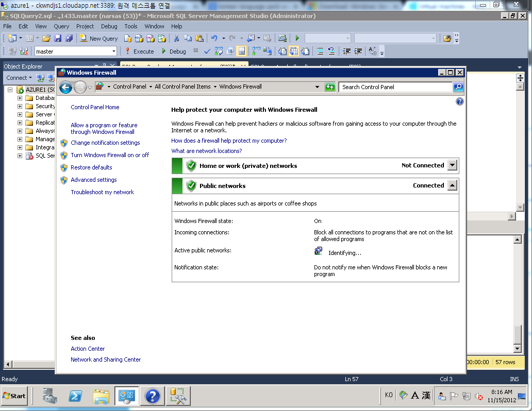Open the Tools menu

click(x=130, y=26)
